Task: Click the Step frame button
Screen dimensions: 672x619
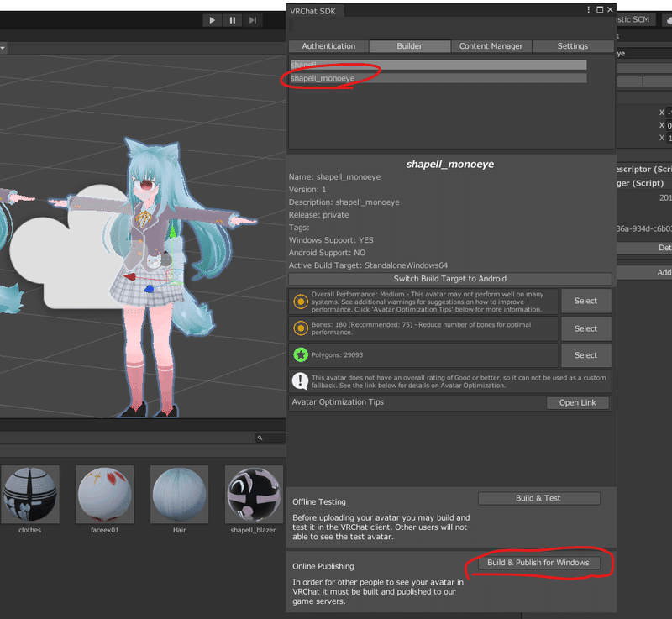Action: tap(253, 20)
